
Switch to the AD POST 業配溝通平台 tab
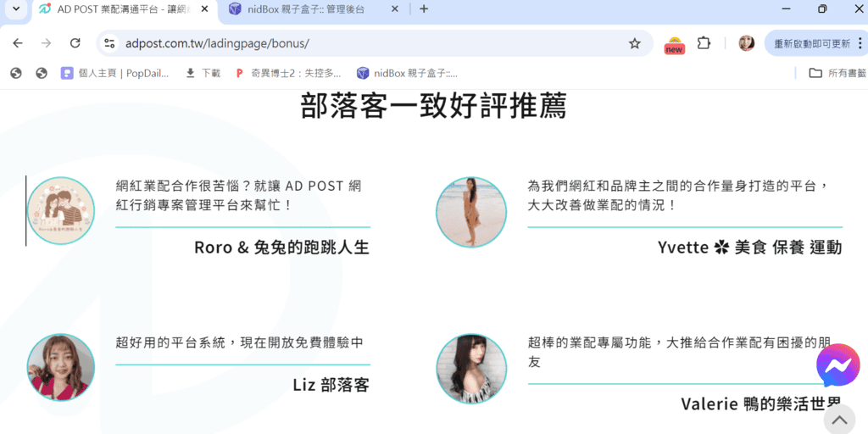point(125,9)
